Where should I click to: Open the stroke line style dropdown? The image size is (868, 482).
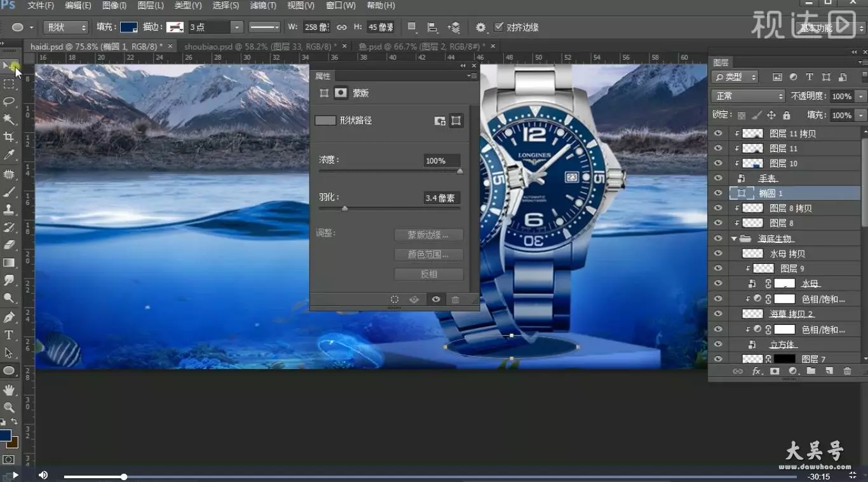point(264,27)
